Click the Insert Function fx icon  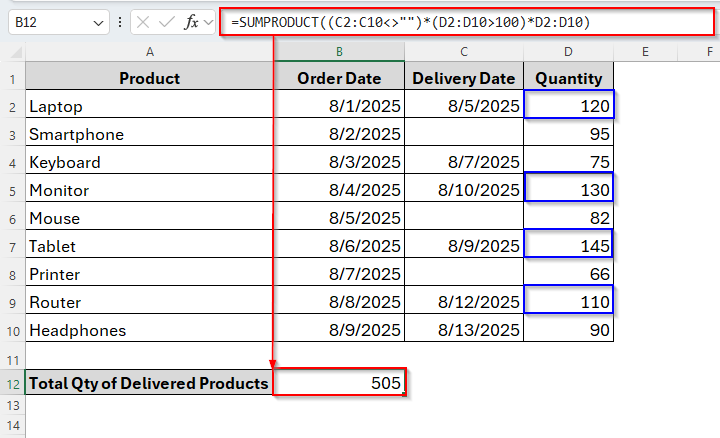coord(191,22)
